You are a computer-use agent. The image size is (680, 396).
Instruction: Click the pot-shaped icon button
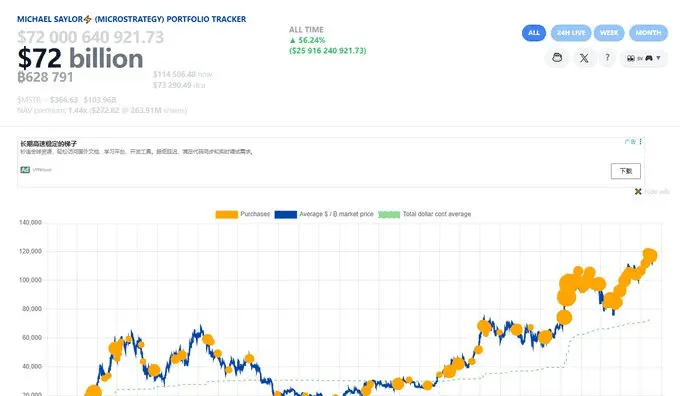pyautogui.click(x=557, y=58)
